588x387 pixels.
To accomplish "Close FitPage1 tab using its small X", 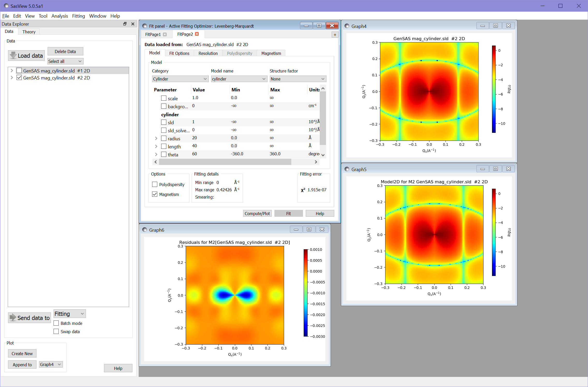I will point(165,34).
